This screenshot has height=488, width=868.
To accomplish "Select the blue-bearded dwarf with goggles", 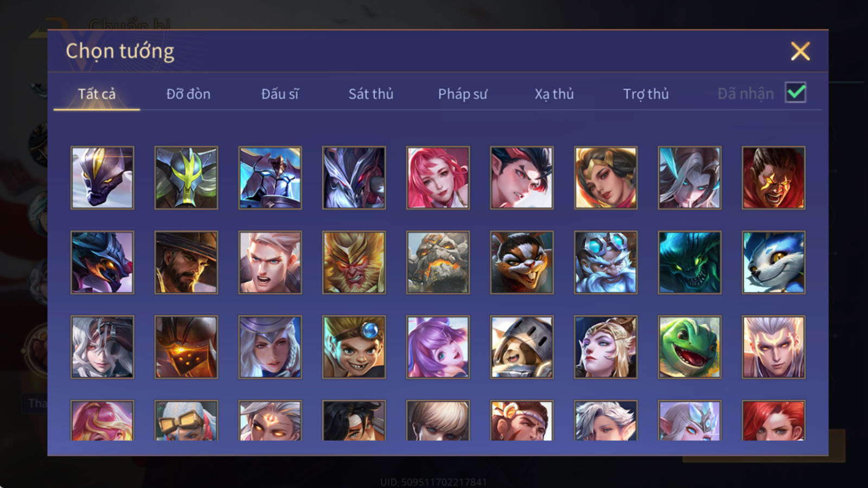I will [605, 262].
